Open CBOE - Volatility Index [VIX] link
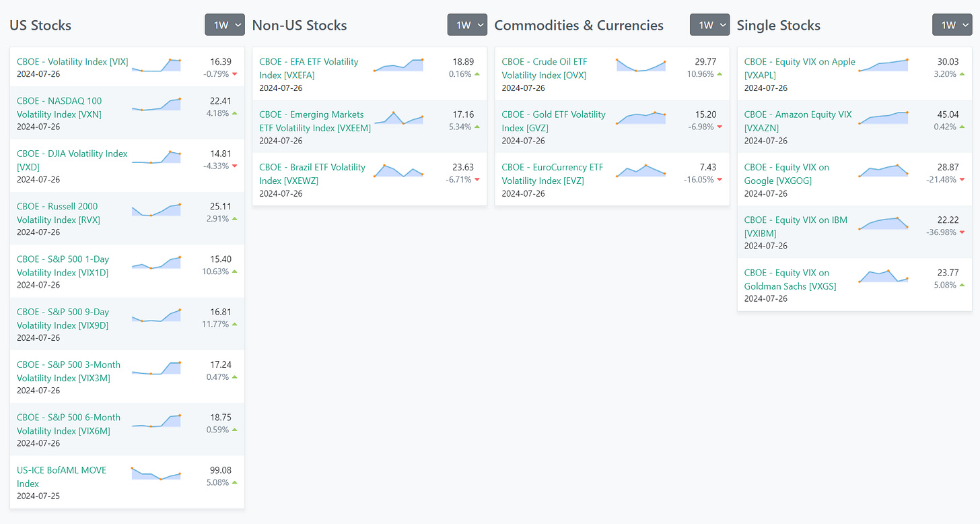The image size is (980, 524). click(x=73, y=61)
